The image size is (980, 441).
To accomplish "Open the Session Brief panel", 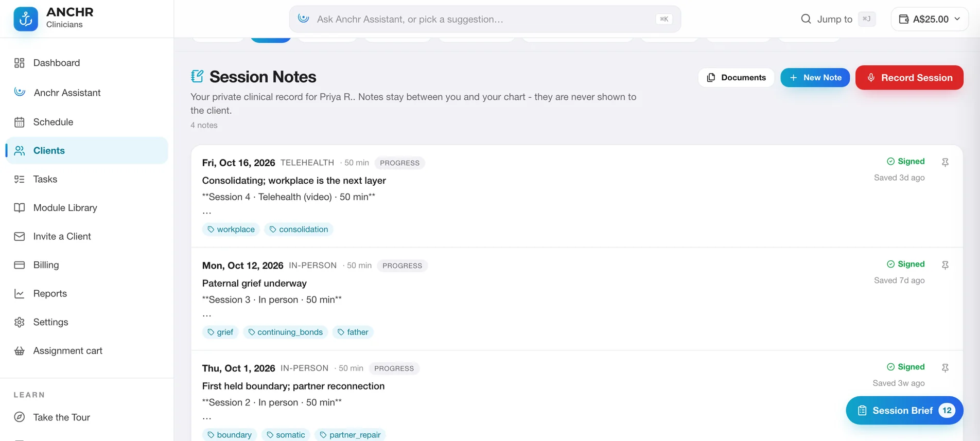I will pos(904,411).
